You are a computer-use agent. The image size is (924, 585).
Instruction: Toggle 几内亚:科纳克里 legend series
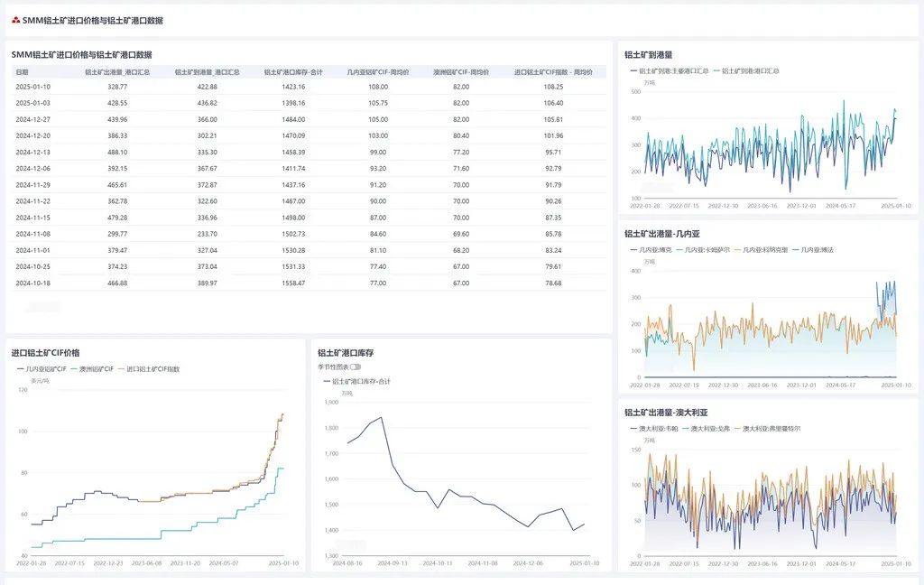(x=765, y=249)
